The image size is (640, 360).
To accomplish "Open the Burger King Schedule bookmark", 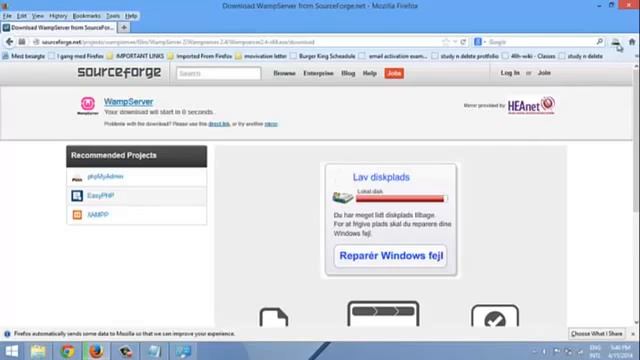I will 323,56.
